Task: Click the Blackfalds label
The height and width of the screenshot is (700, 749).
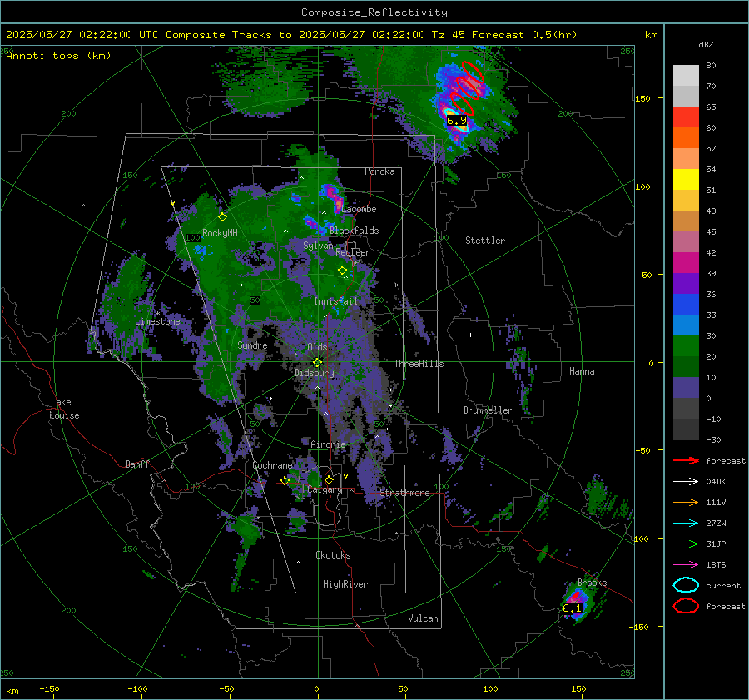Action: click(354, 231)
